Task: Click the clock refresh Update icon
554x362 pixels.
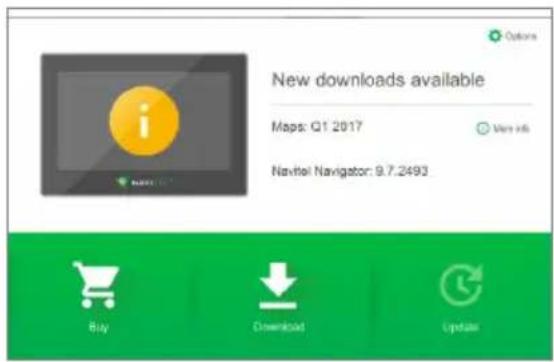Action: (461, 285)
